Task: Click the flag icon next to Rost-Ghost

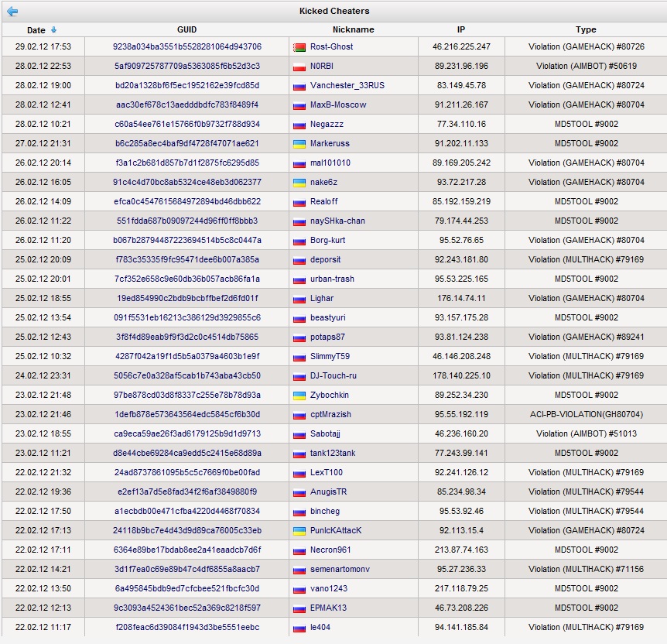Action: click(x=299, y=48)
